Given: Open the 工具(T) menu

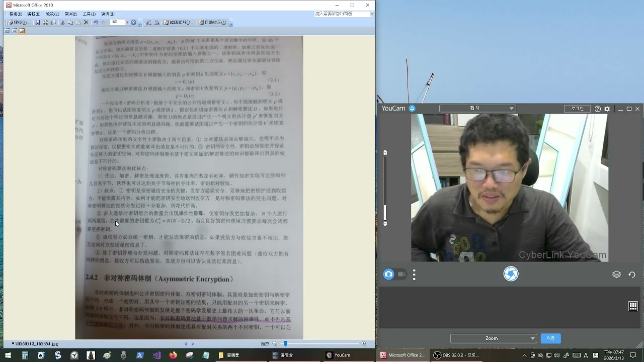Looking at the screenshot, I should point(89,14).
